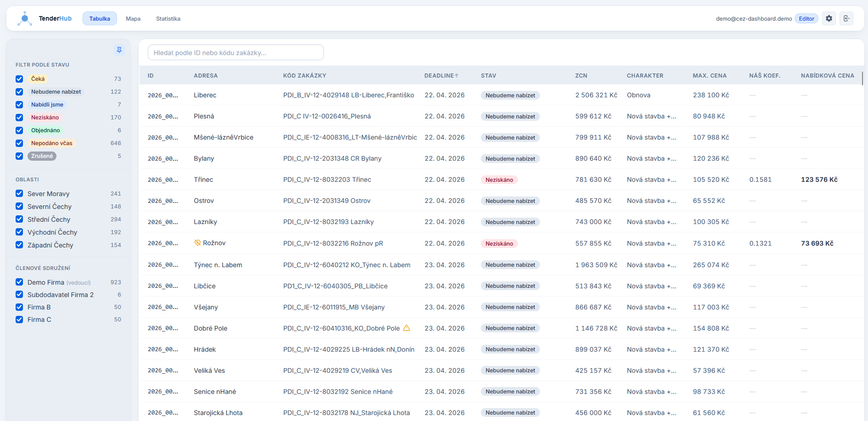Uncheck the Sever Moravy region
The width and height of the screenshot is (868, 421).
19,193
